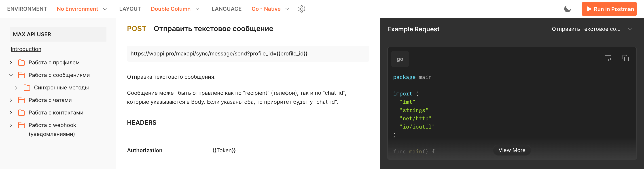Expand the Работа с профилем folder
The height and width of the screenshot is (169, 644).
coord(11,63)
